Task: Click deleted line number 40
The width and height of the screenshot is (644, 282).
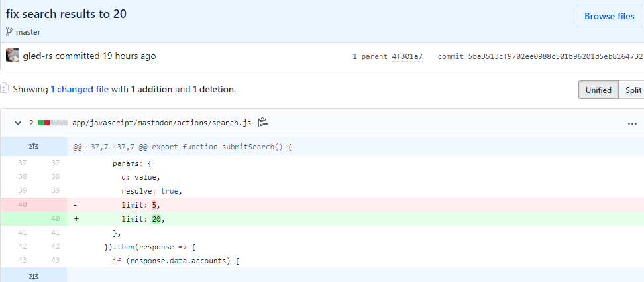Action: (22, 204)
